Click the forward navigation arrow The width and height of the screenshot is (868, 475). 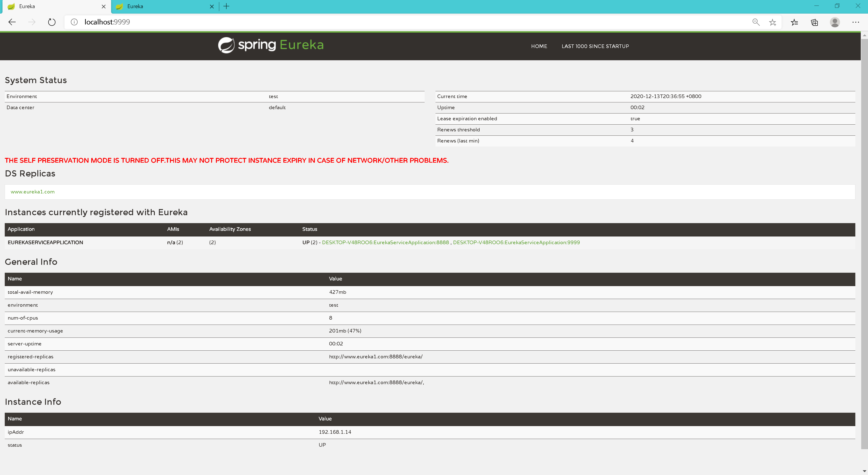pos(32,22)
